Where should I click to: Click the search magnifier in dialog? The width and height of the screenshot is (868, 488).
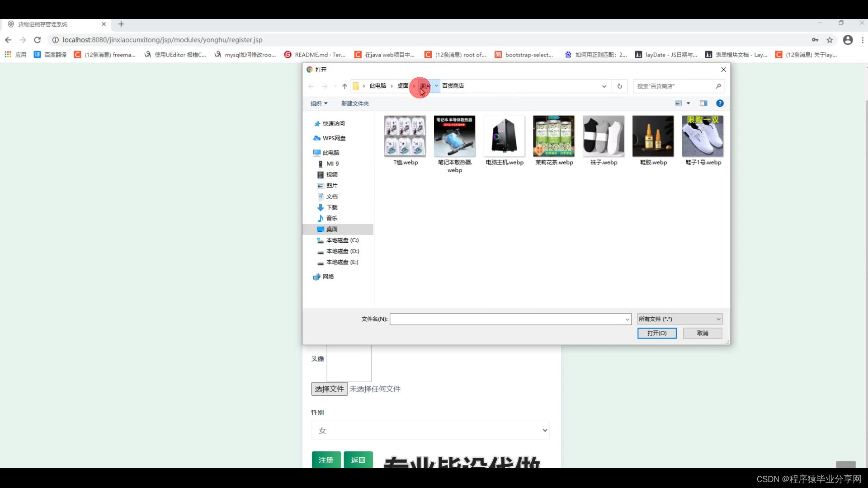click(718, 86)
